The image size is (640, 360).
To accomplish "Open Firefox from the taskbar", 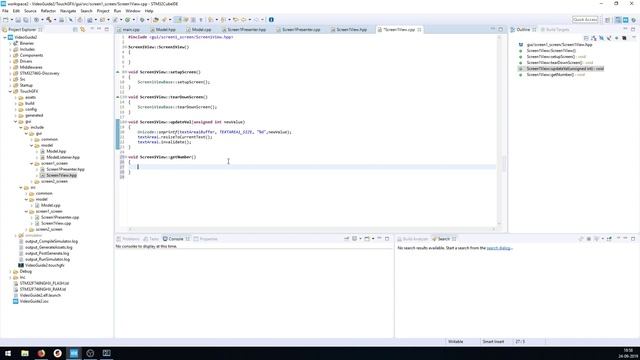I will [x=41, y=353].
